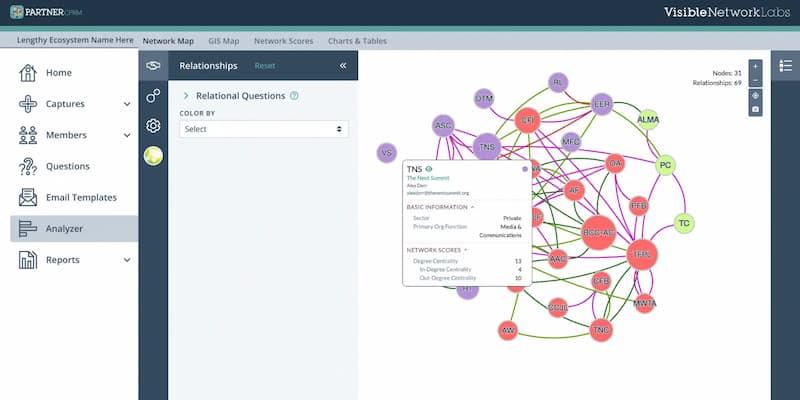Click the CFB node
Image resolution: width=800 pixels, height=400 pixels.
[601, 281]
